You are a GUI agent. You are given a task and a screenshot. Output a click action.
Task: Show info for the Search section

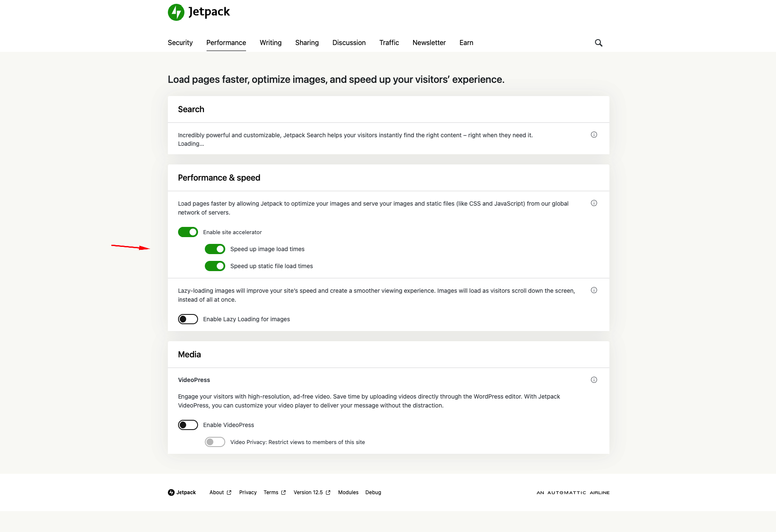point(594,135)
